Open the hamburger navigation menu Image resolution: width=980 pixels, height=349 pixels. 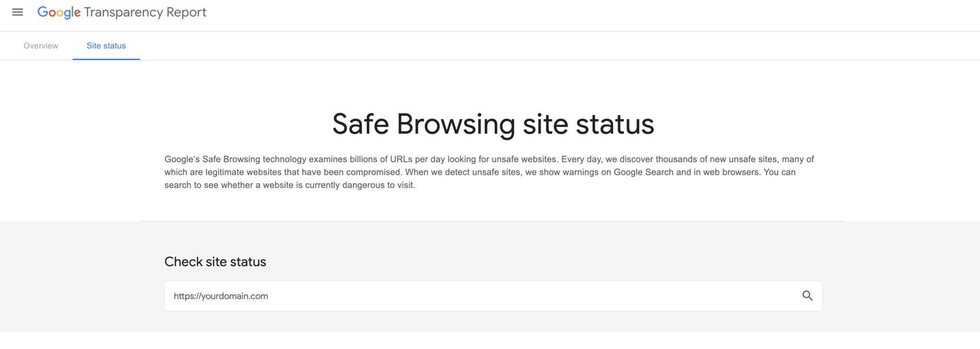[18, 12]
